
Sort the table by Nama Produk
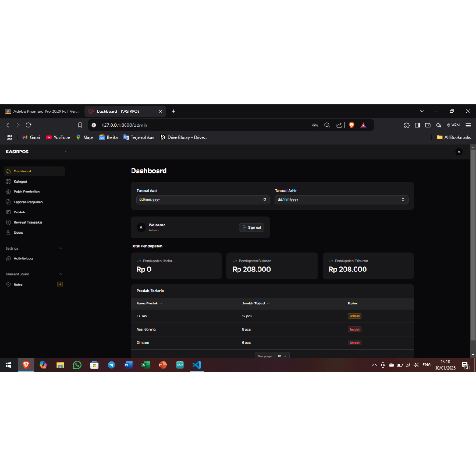tap(149, 304)
